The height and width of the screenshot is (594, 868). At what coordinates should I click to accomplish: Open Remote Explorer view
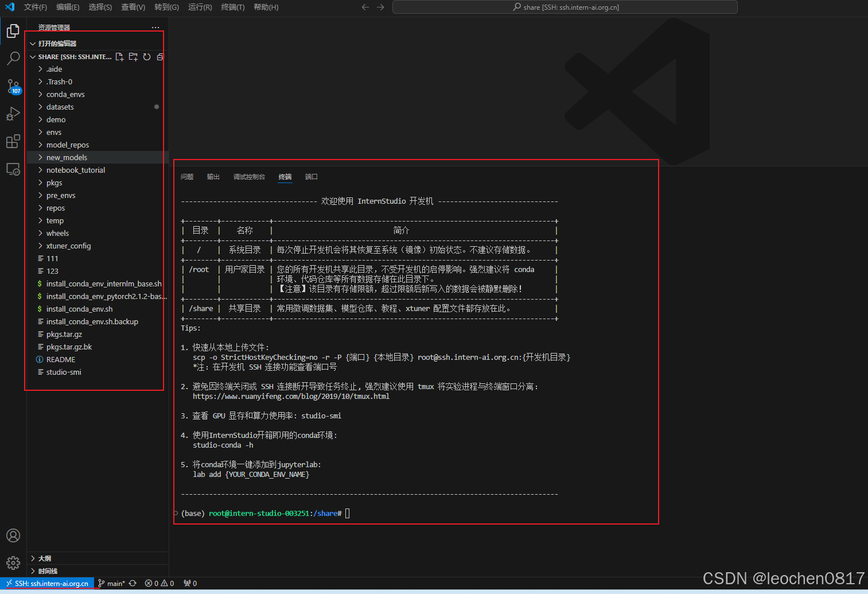13,169
